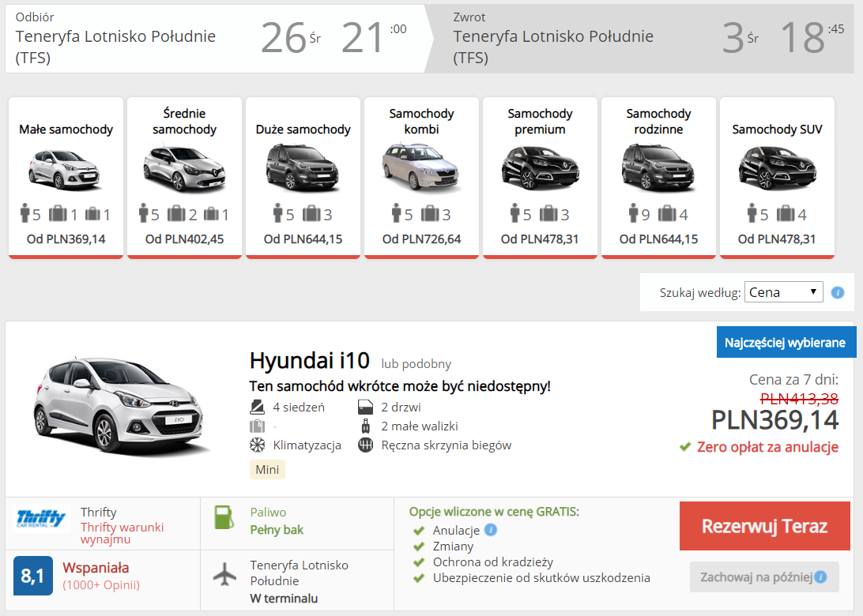863x616 pixels.
Task: Open the 1000+ Opinii reviews link
Action: [x=101, y=584]
